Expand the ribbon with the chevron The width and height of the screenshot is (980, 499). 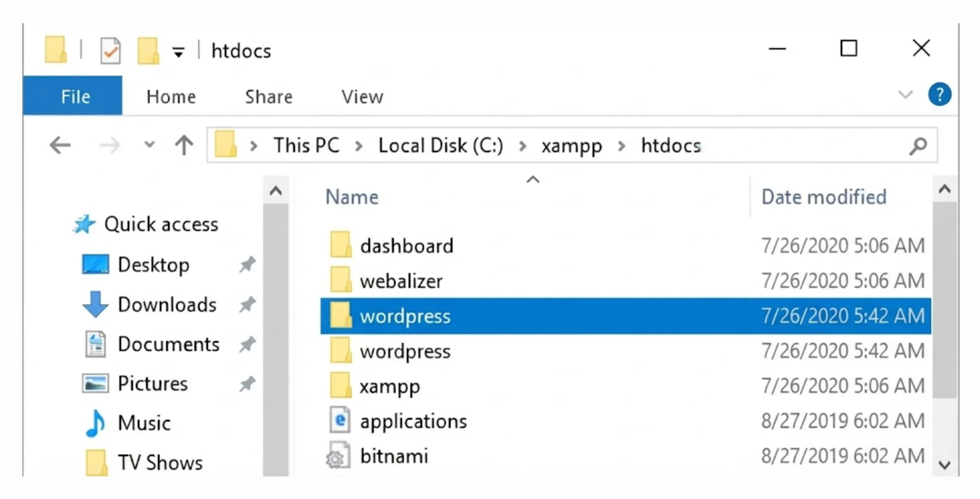[x=905, y=94]
